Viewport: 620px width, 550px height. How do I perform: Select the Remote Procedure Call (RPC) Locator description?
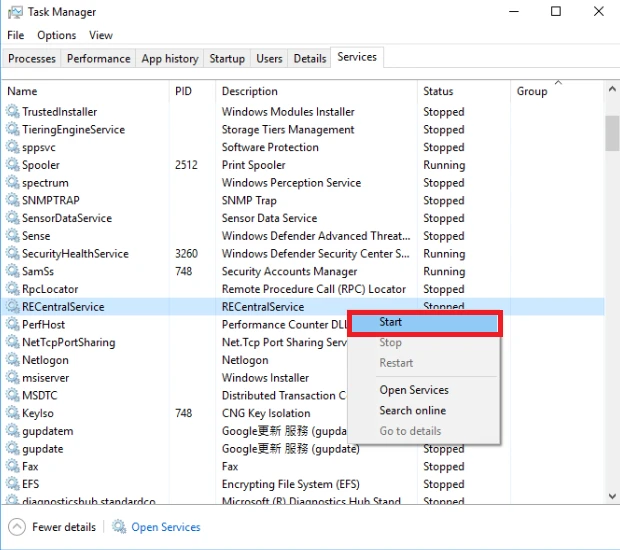point(314,289)
